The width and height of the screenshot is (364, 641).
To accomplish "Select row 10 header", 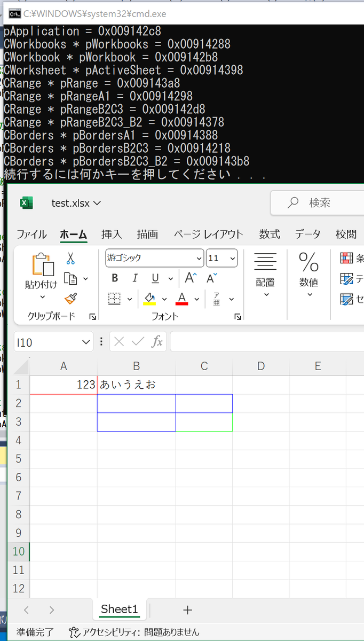I will click(19, 551).
